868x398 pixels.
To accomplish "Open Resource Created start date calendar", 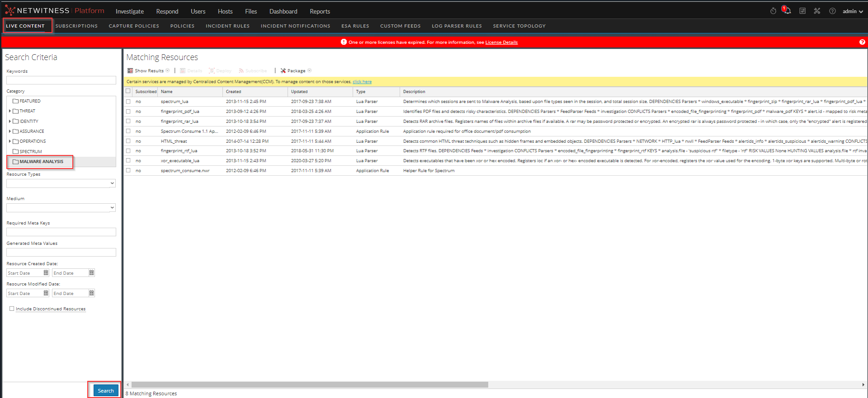I will point(46,272).
